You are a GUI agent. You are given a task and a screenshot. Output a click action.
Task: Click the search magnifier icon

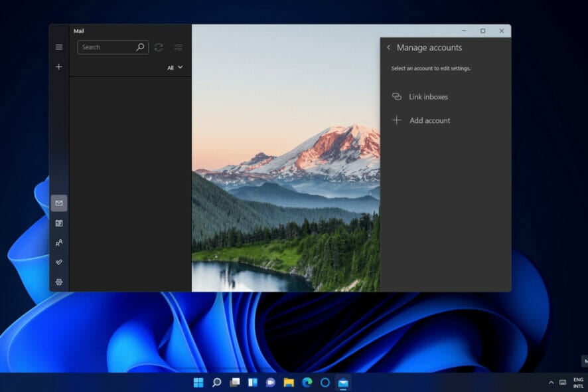coord(139,47)
